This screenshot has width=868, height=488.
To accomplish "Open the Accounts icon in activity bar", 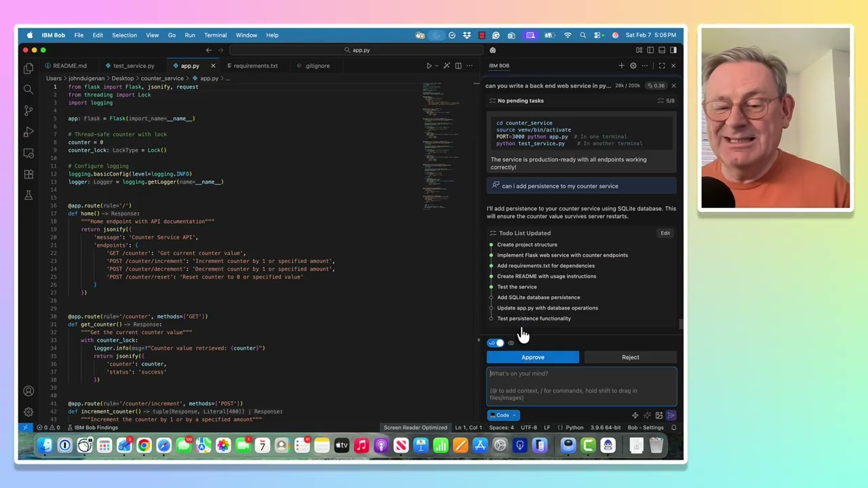I will (28, 391).
